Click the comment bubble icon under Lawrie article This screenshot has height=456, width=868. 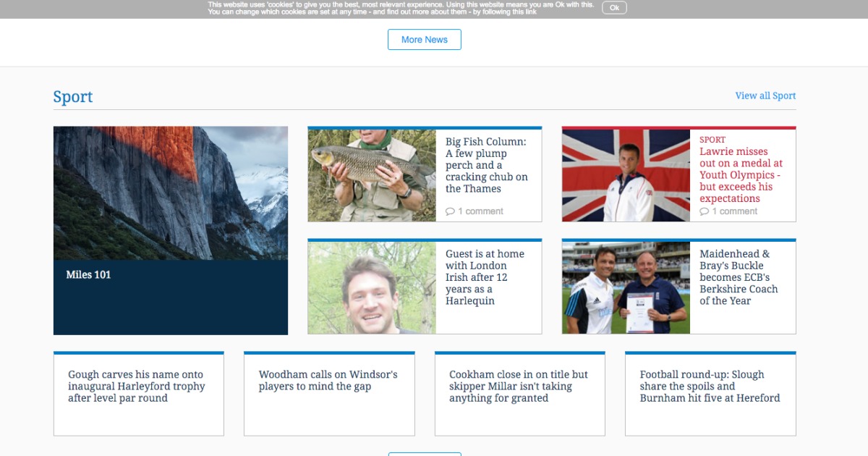pos(704,211)
